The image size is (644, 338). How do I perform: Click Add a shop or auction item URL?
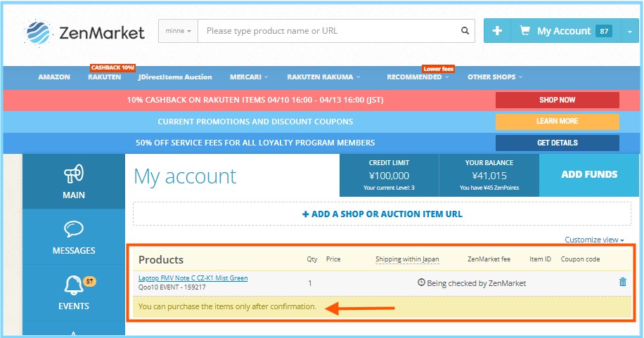[x=382, y=214]
